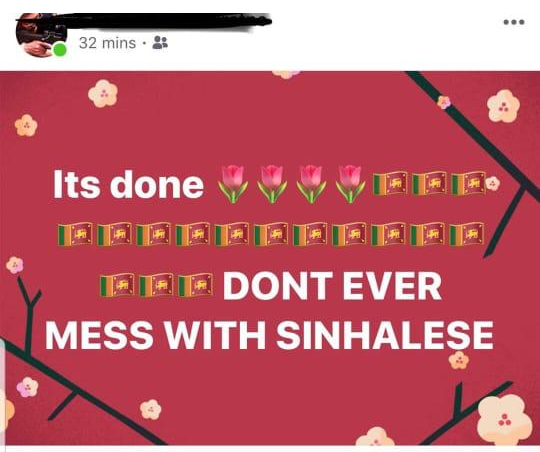
Task: Click the flag emoji right after the tulips
Action: [390, 183]
